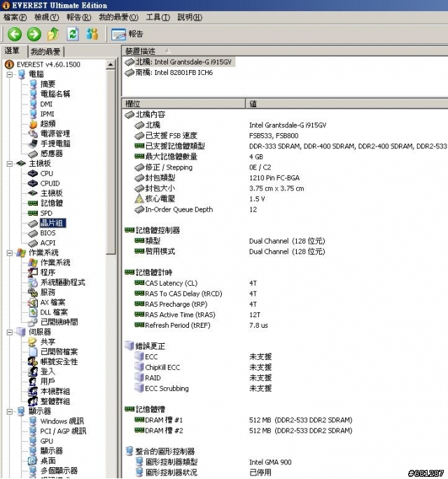Screen dimensions: 448x479
Task: Click the green Back arrow toolbar icon
Action: [x=15, y=34]
